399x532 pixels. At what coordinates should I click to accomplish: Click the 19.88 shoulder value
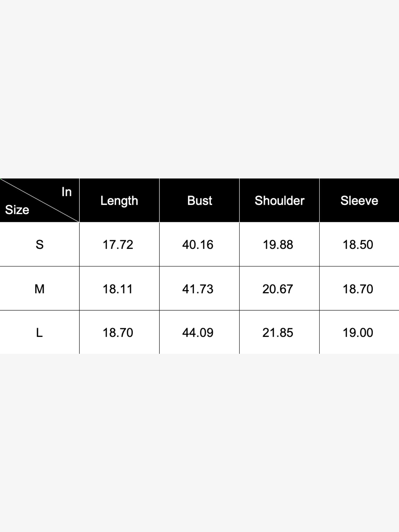tap(278, 244)
